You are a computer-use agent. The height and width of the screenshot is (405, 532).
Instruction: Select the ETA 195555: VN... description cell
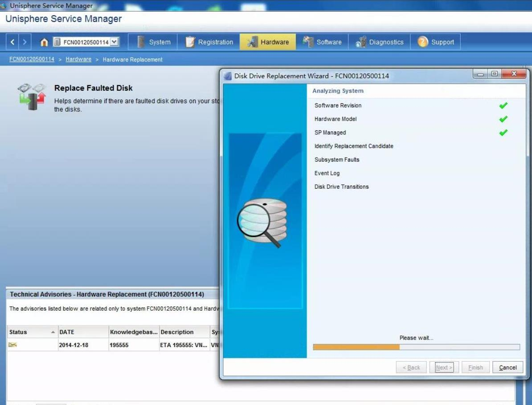click(x=184, y=345)
